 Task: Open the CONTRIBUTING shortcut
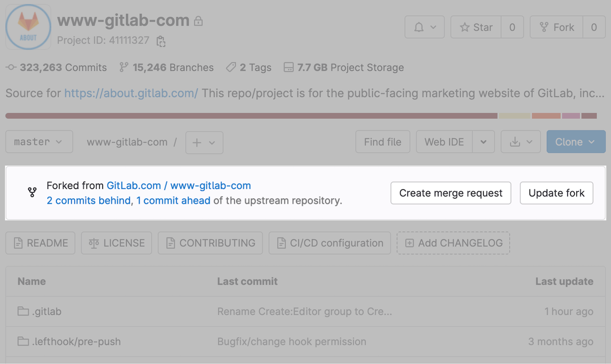210,243
